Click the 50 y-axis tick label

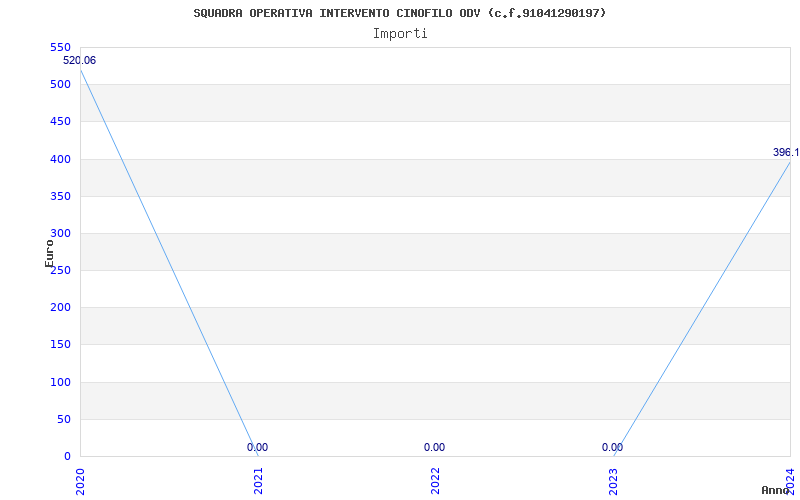click(63, 419)
